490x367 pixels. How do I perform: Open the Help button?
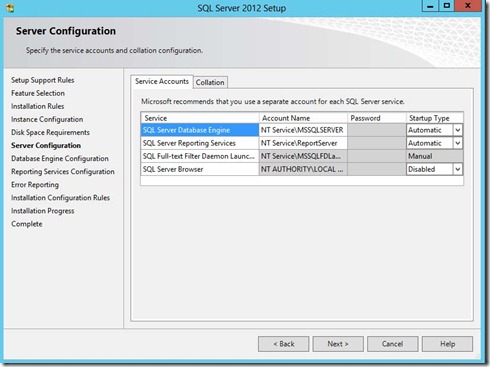coord(447,344)
